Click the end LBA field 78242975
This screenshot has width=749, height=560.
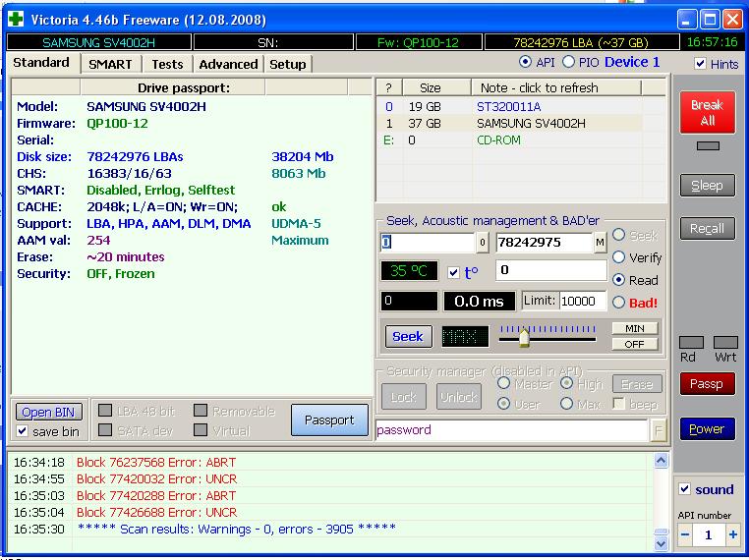coord(545,243)
